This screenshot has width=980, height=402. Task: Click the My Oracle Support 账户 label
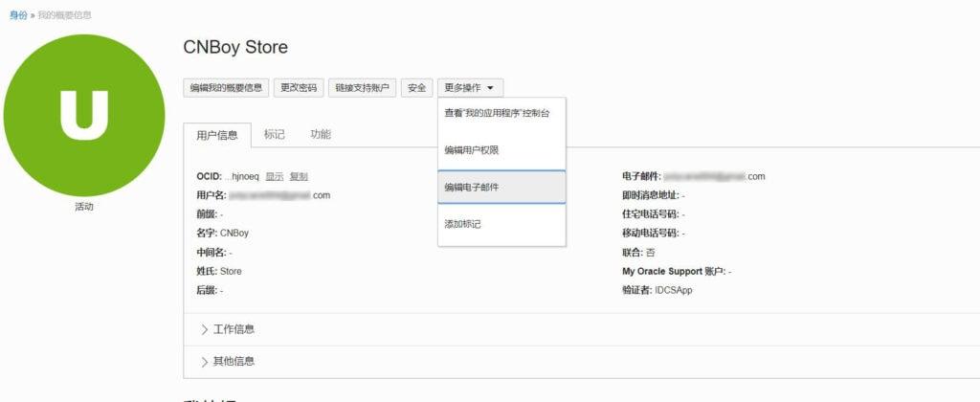click(x=675, y=271)
